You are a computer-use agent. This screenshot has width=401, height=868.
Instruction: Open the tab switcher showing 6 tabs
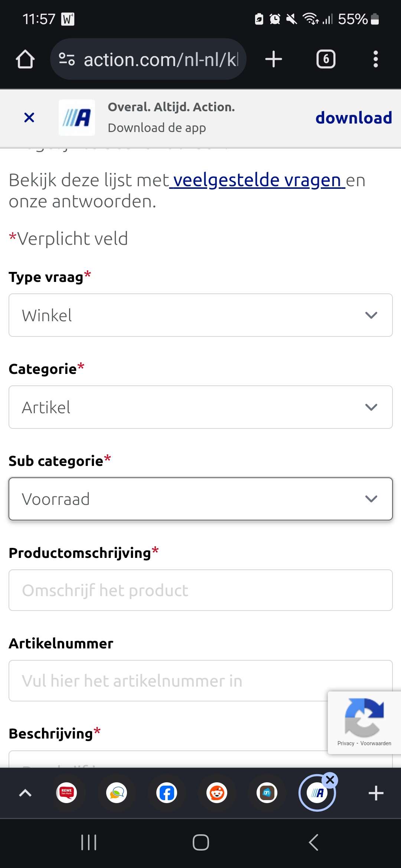[326, 59]
